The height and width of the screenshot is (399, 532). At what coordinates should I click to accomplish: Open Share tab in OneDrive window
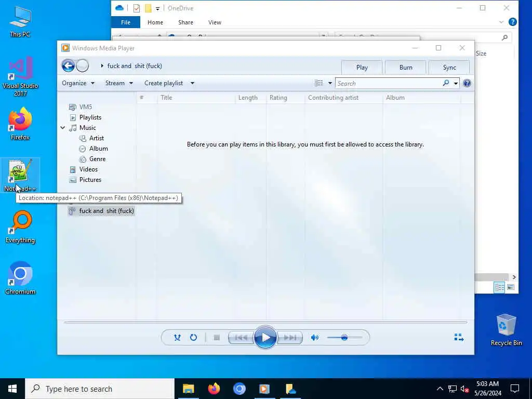click(185, 22)
